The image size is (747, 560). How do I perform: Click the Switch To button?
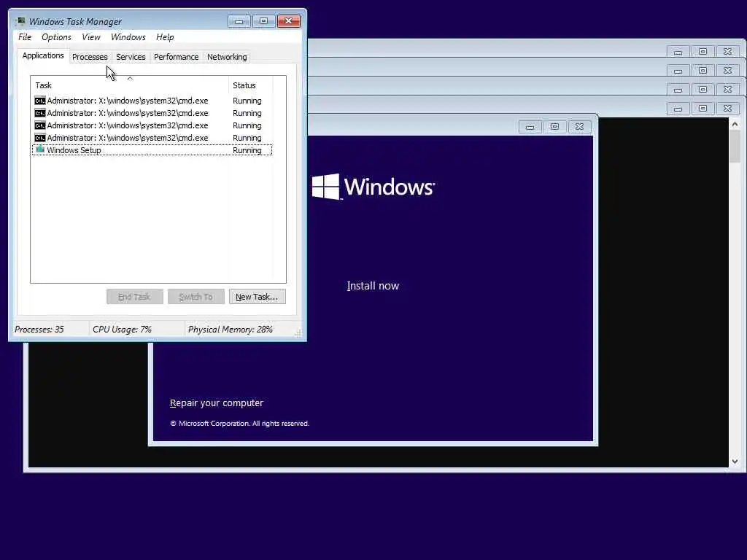[196, 297]
